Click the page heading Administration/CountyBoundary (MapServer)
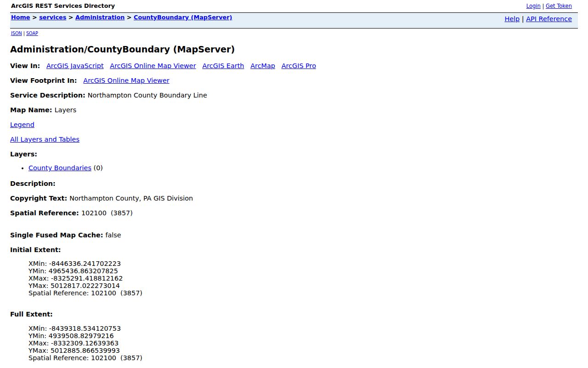 (123, 49)
